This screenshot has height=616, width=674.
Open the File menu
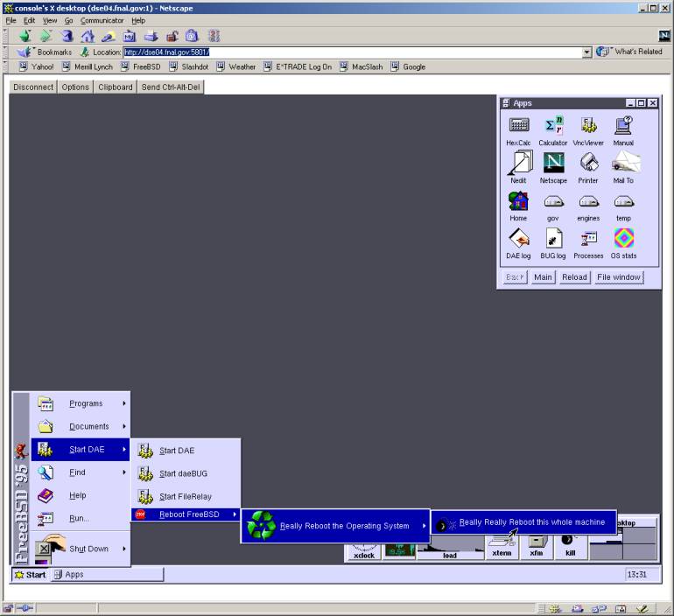tap(11, 20)
